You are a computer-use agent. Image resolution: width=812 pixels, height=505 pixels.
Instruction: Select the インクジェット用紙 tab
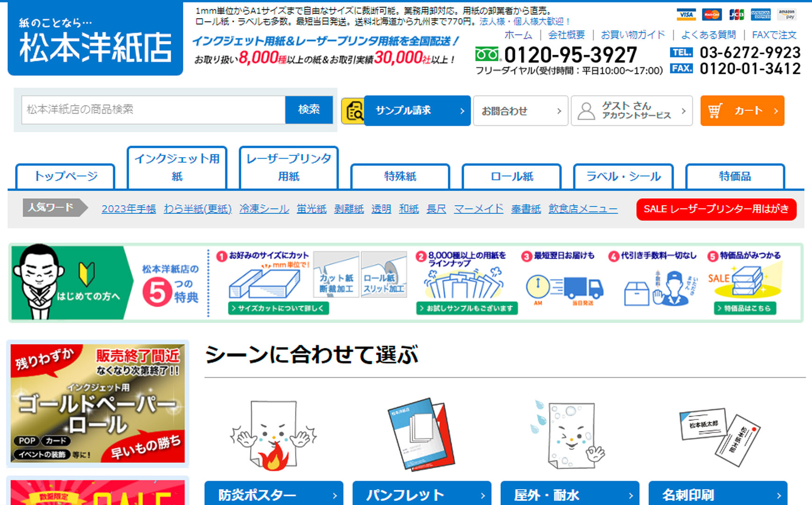point(177,167)
